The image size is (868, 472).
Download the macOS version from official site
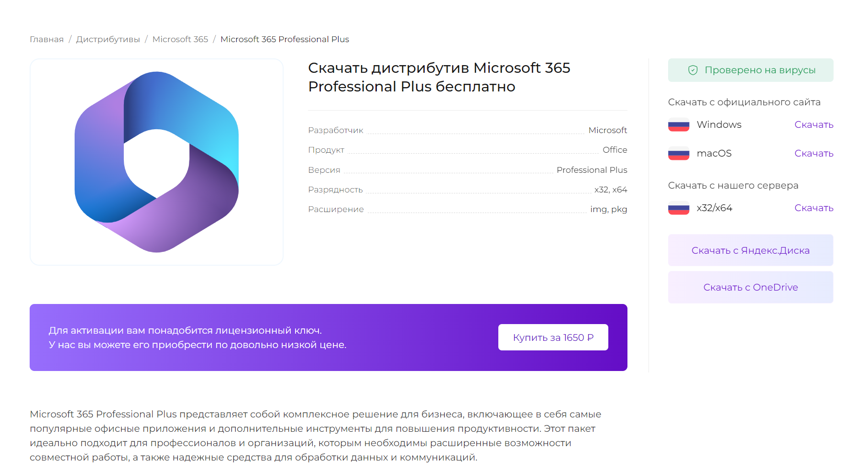[x=814, y=153]
